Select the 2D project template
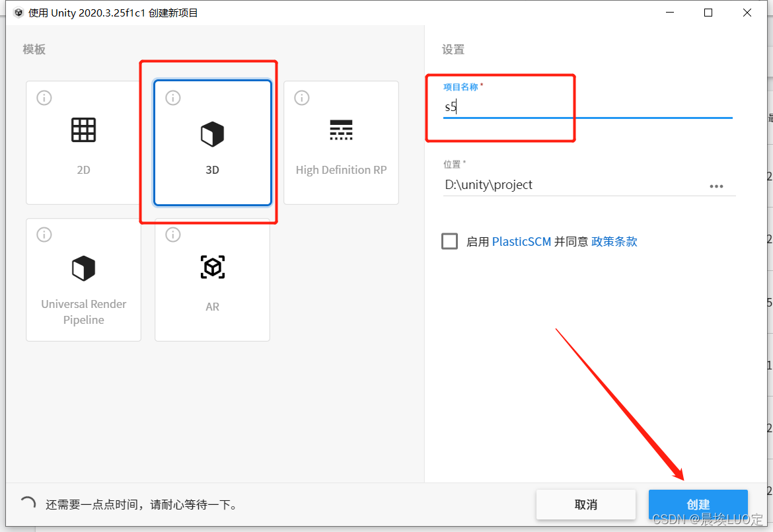Screen dimensions: 773x532 (x=83, y=142)
